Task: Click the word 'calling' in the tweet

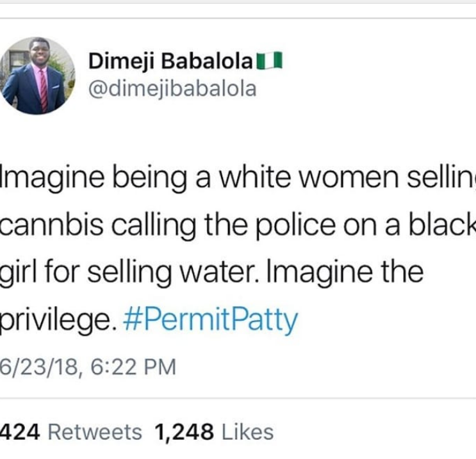Action: pyautogui.click(x=154, y=226)
